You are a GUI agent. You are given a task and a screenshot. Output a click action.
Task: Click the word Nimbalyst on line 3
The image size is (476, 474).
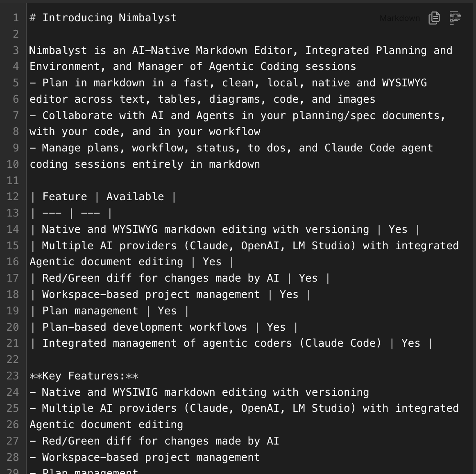(x=58, y=50)
